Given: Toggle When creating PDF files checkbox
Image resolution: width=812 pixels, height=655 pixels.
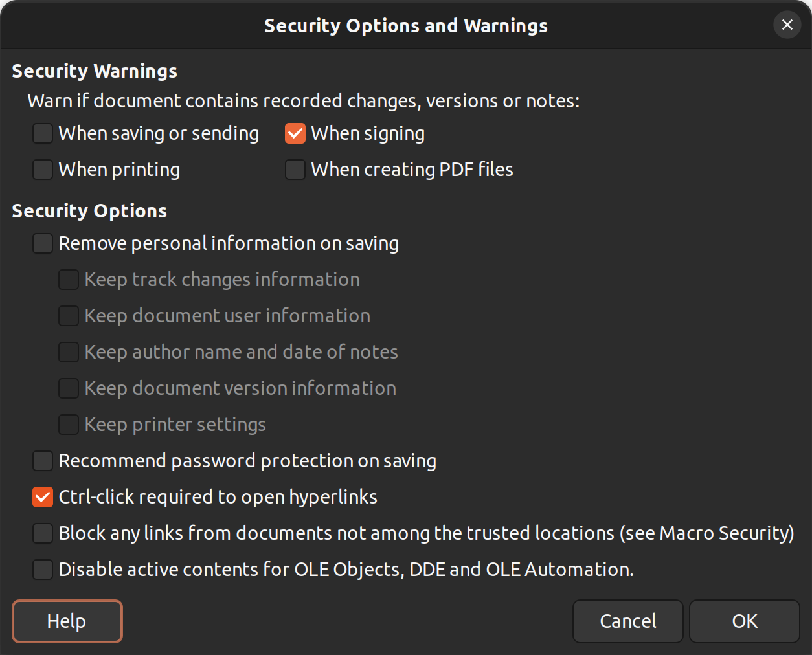Looking at the screenshot, I should click(x=295, y=170).
